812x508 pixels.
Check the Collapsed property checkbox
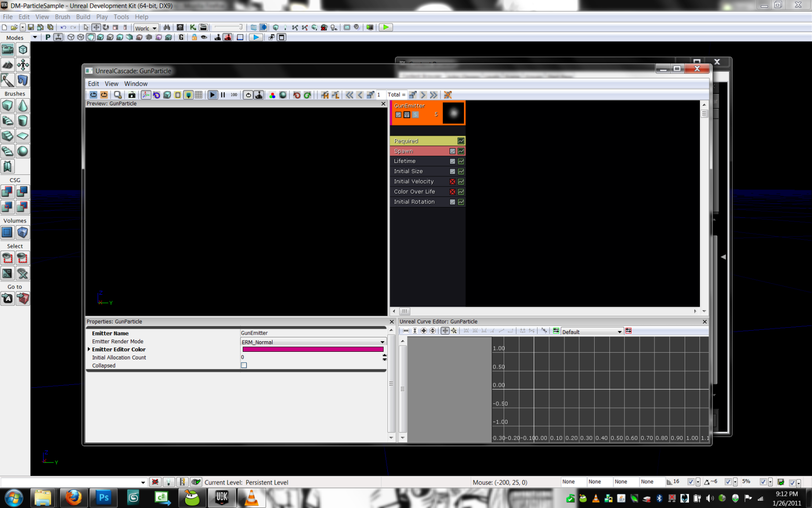click(244, 365)
